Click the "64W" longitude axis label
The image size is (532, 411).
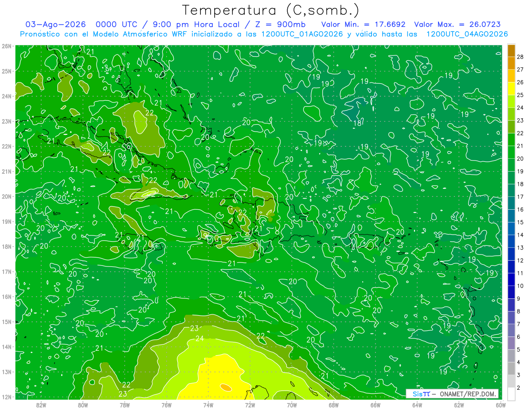[417, 405]
